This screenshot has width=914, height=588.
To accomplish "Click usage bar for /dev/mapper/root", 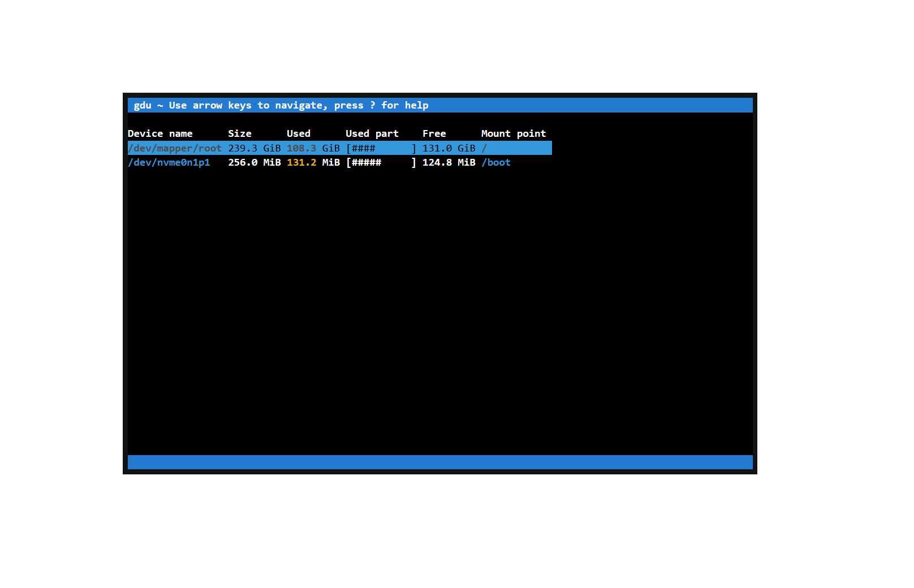I will click(381, 148).
